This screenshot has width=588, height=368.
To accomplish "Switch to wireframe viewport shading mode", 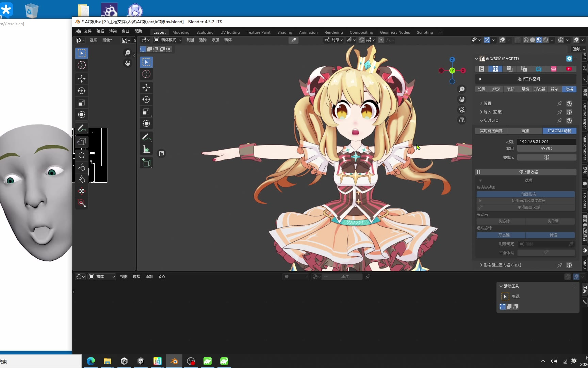I will pos(526,40).
